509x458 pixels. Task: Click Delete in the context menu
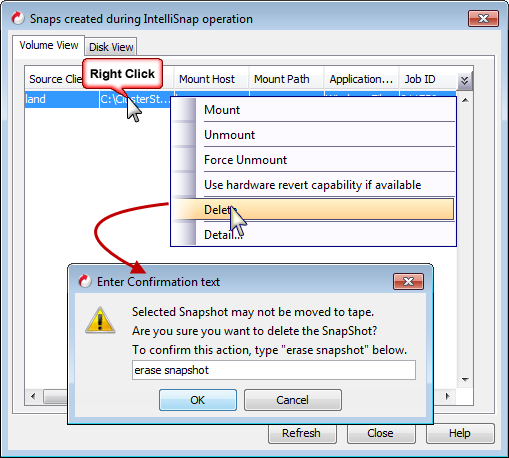pos(313,209)
